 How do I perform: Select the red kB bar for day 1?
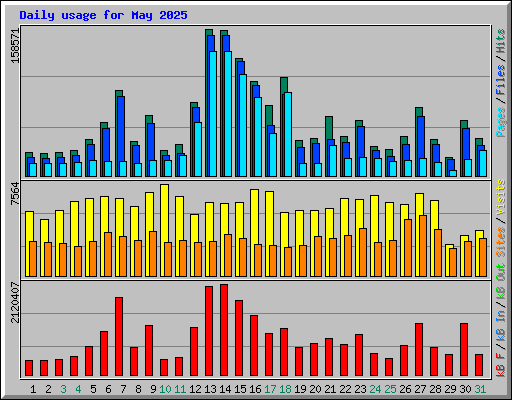click(29, 368)
